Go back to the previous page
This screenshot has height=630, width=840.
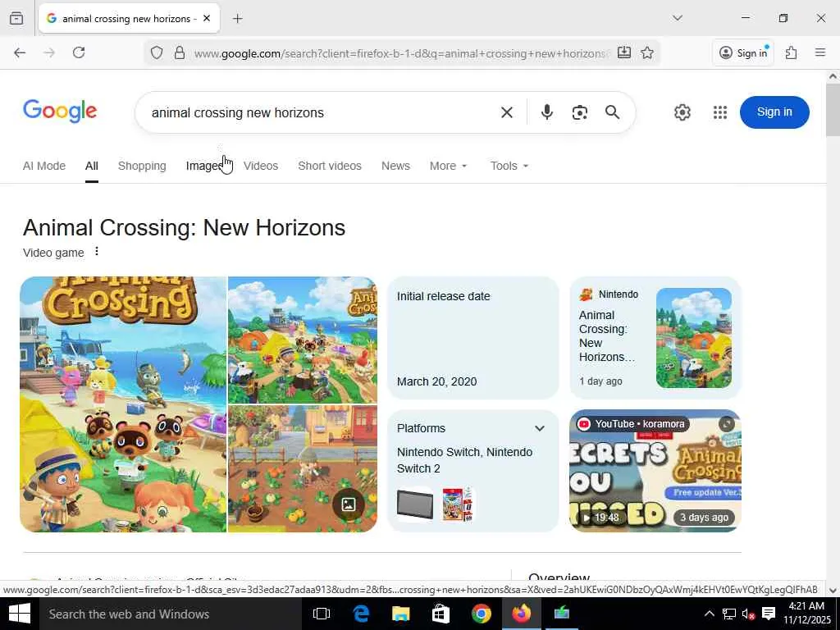[x=20, y=52]
